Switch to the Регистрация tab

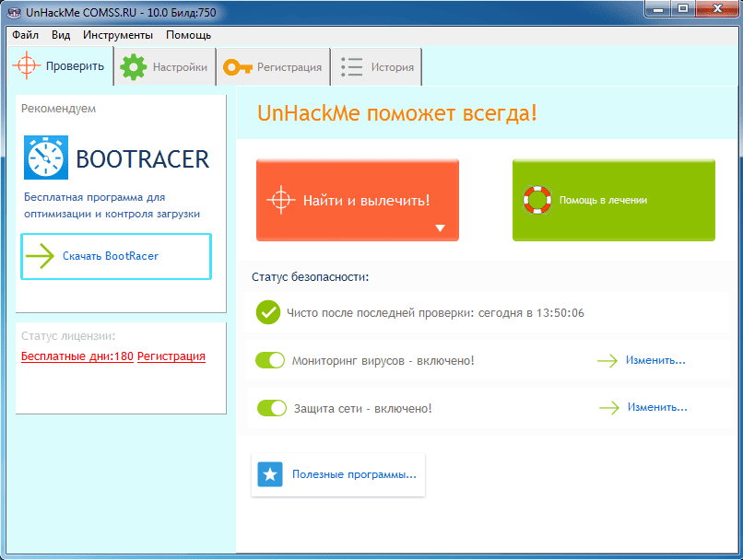pos(274,66)
